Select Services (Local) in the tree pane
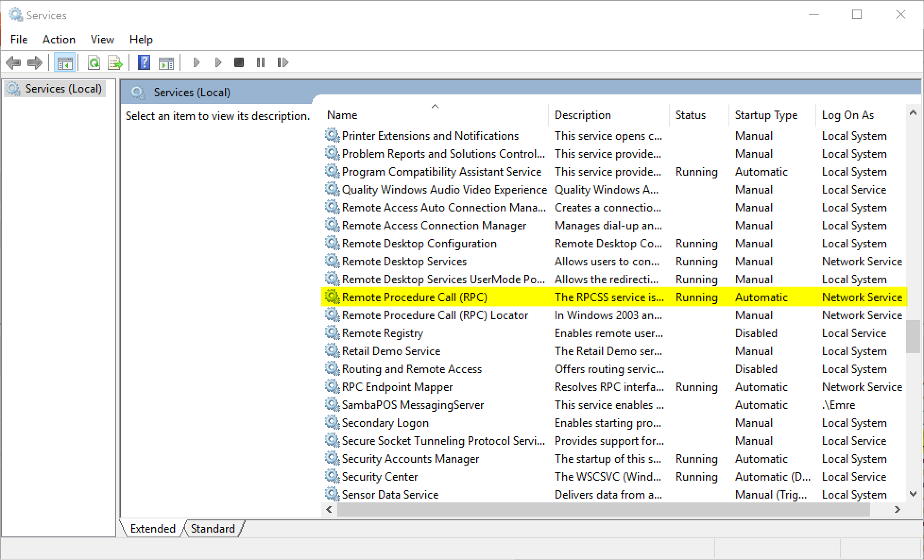The width and height of the screenshot is (924, 560). (x=63, y=89)
